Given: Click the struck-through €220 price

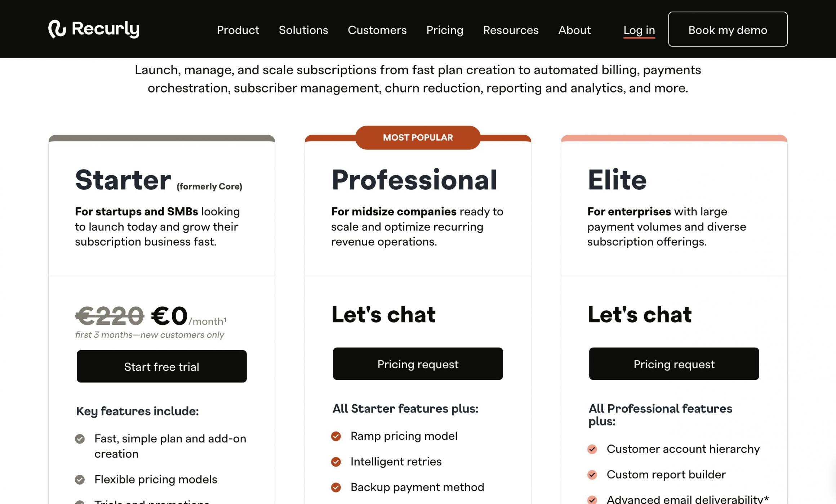Looking at the screenshot, I should tap(110, 315).
